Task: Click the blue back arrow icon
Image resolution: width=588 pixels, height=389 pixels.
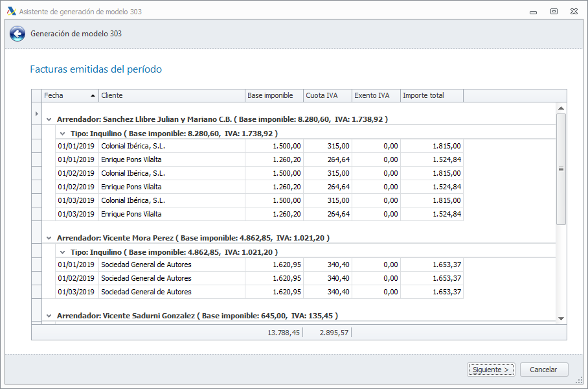Action: point(17,34)
